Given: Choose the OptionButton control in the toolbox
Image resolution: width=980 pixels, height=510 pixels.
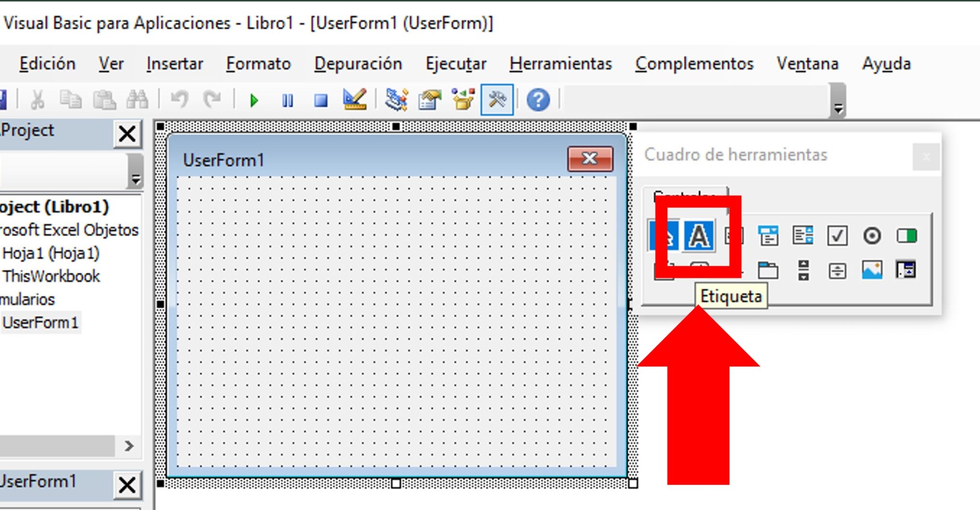Looking at the screenshot, I should (872, 236).
